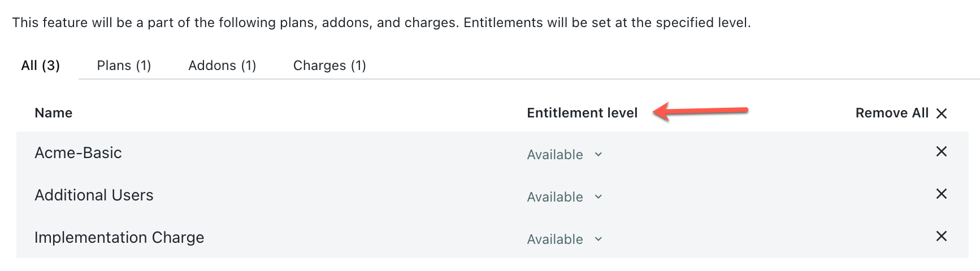The width and height of the screenshot is (980, 271).
Task: Click the Remove All text button
Action: pos(892,113)
